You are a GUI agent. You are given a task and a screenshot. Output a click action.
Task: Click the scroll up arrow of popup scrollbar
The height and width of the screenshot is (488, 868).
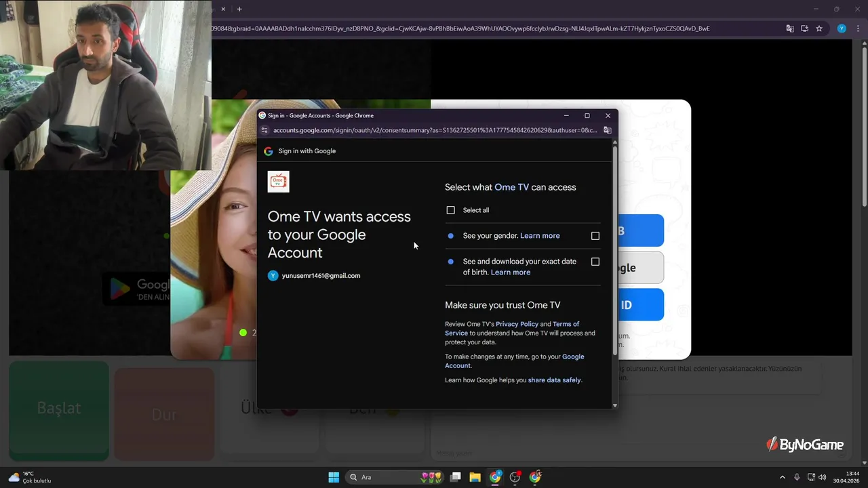coord(615,142)
